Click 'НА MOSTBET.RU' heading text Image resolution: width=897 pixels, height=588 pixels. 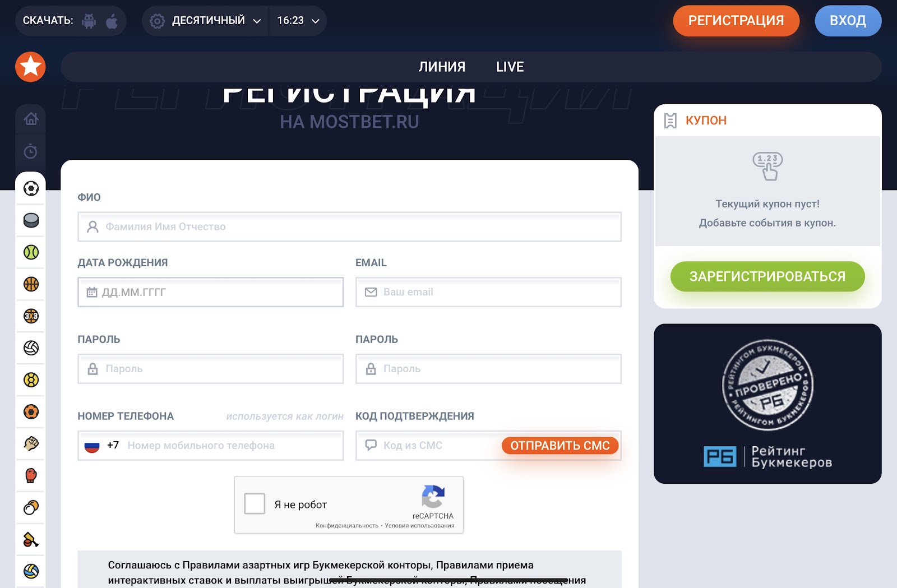tap(349, 122)
